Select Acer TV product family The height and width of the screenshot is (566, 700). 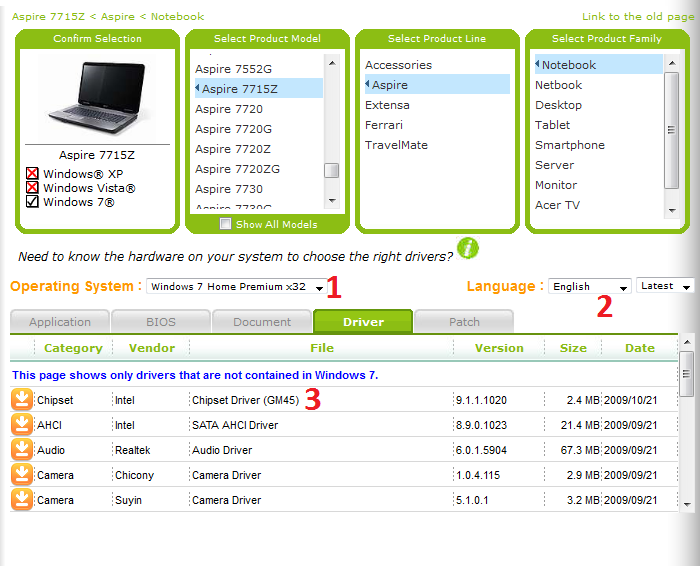tap(558, 205)
